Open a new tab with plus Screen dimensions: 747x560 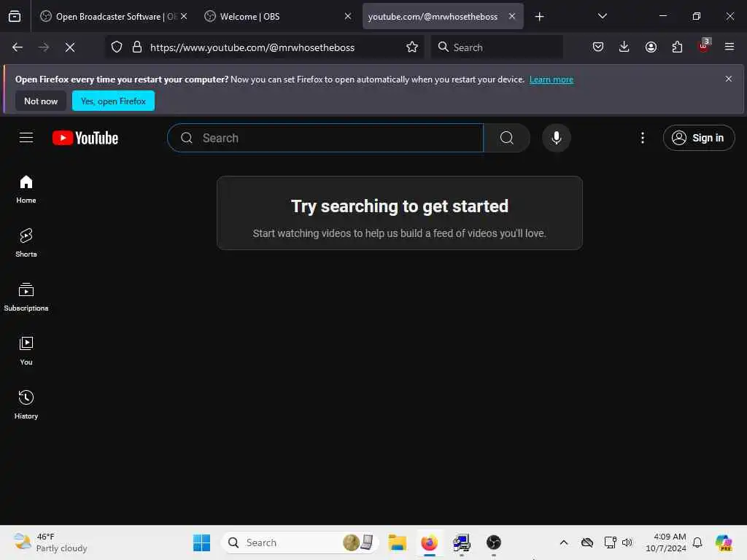click(539, 17)
